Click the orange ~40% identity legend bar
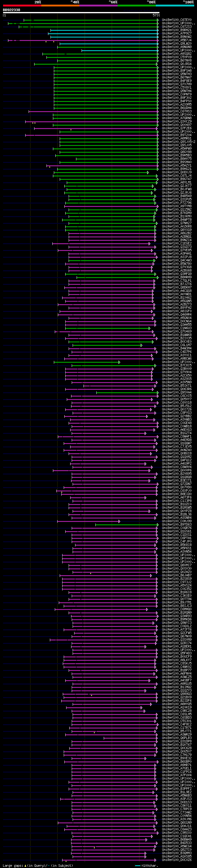Image resolution: width=197 pixels, height=868 pixels. (x=60, y=6)
